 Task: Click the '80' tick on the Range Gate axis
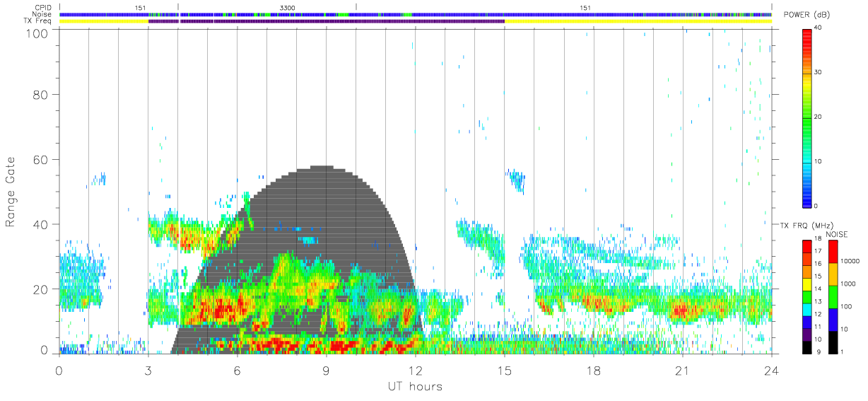41,94
